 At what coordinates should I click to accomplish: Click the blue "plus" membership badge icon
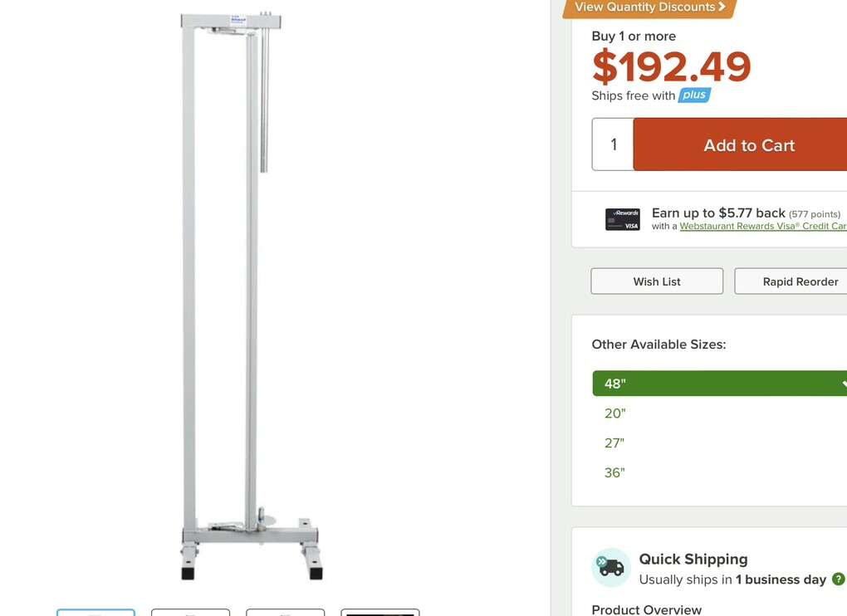point(694,95)
